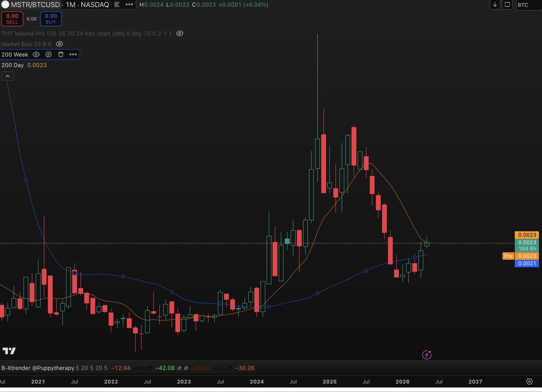Remove the 200 Week indicator

[x=61, y=55]
